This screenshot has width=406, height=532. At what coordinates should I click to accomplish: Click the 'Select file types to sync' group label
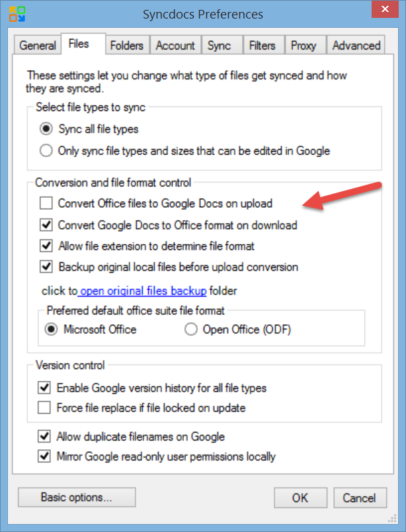[x=91, y=107]
